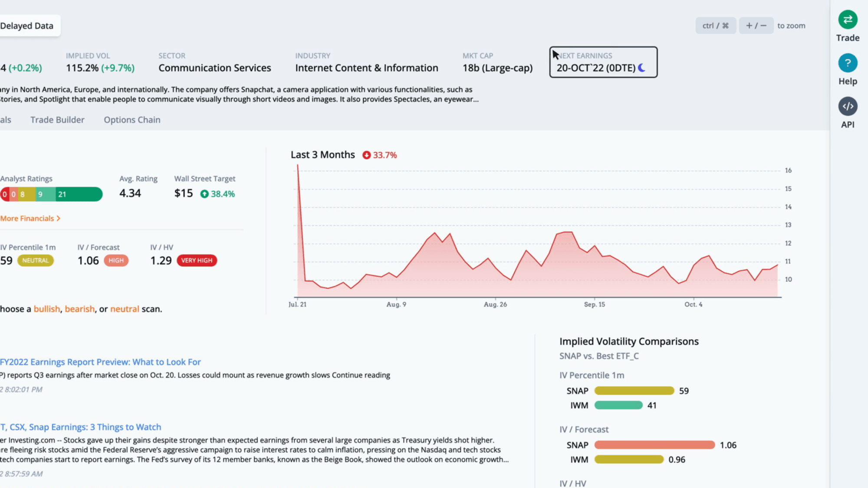This screenshot has width=868, height=488.
Task: Click the chevron after More Financials
Action: click(x=59, y=218)
